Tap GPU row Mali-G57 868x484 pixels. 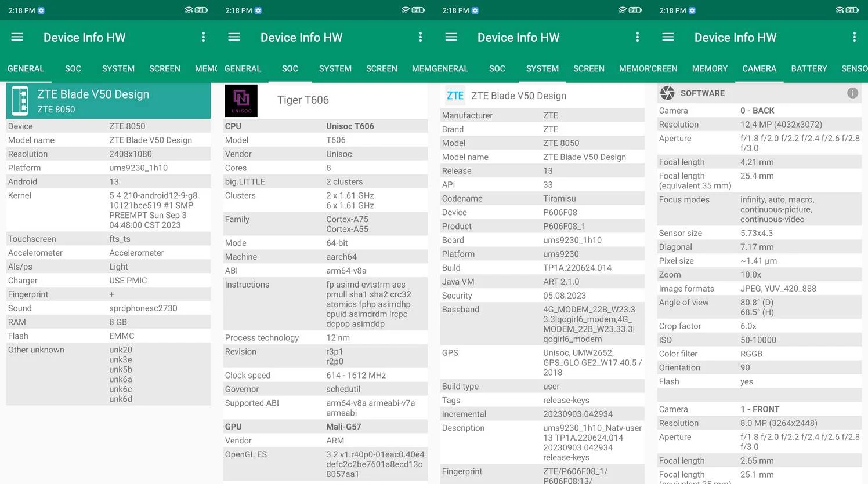(x=325, y=427)
